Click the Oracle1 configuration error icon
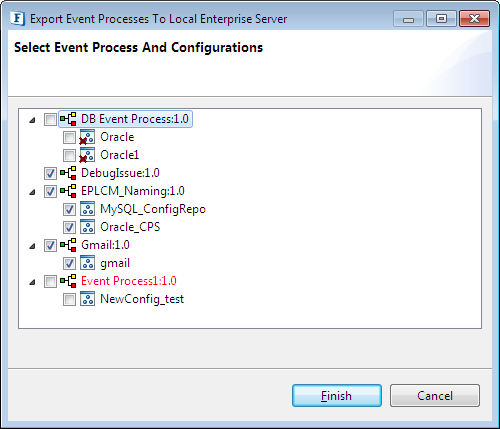The height and width of the screenshot is (429, 500). (x=87, y=155)
